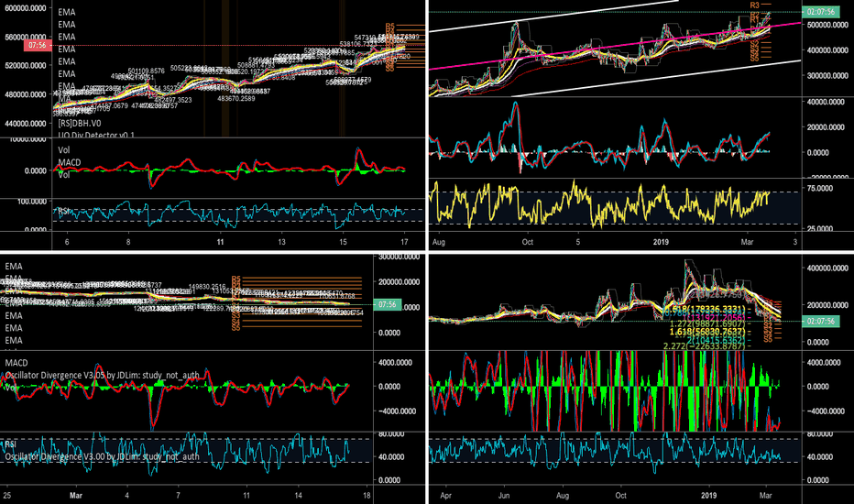Click the 200000.0000 label in bottom-left chart

(400, 281)
